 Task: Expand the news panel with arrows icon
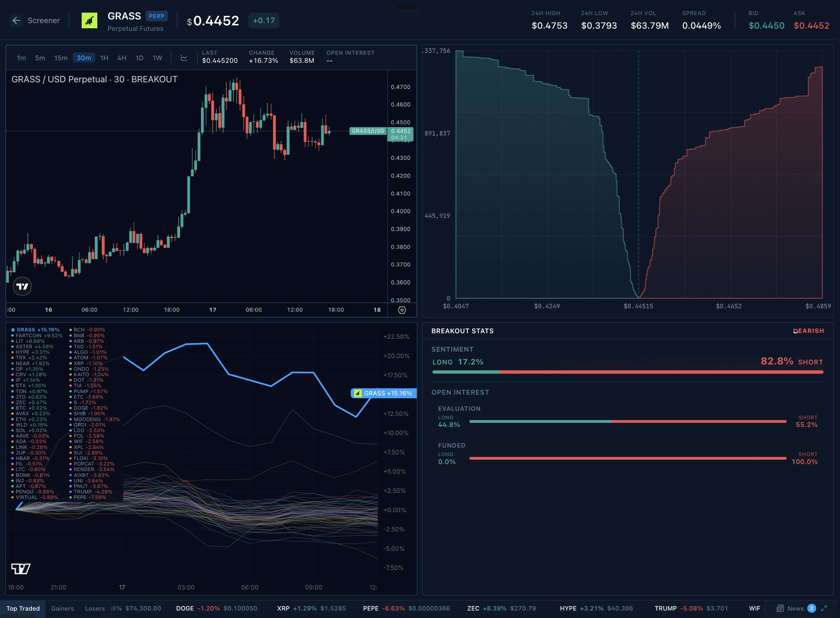tap(824, 609)
